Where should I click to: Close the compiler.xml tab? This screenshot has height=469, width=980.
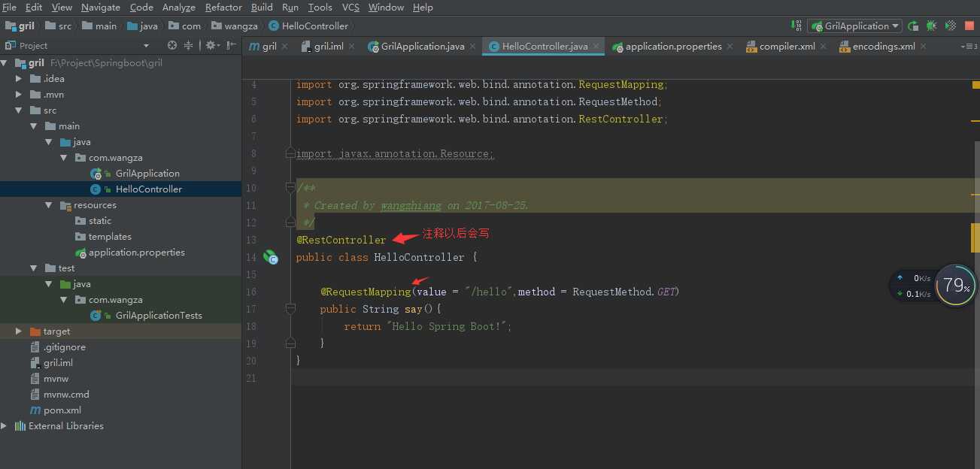tap(823, 47)
